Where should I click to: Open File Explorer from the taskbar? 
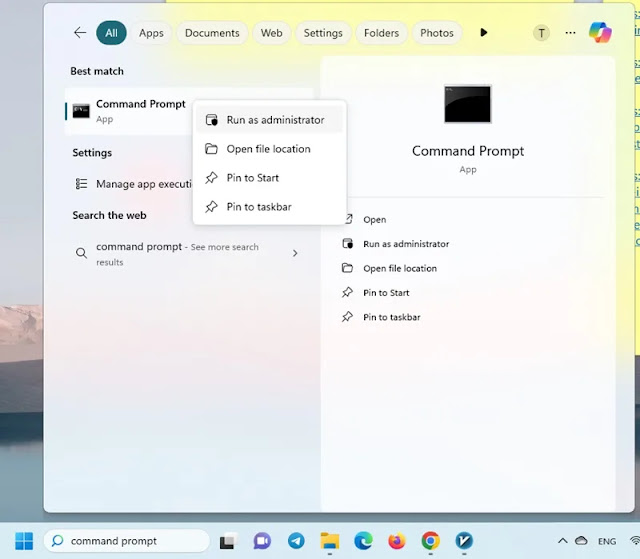point(329,541)
